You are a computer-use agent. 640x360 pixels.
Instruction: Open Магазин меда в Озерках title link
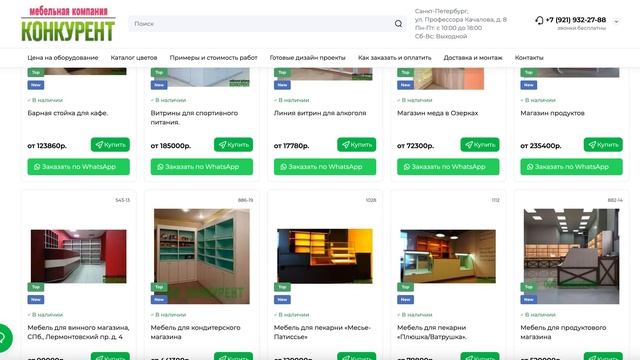(x=438, y=113)
